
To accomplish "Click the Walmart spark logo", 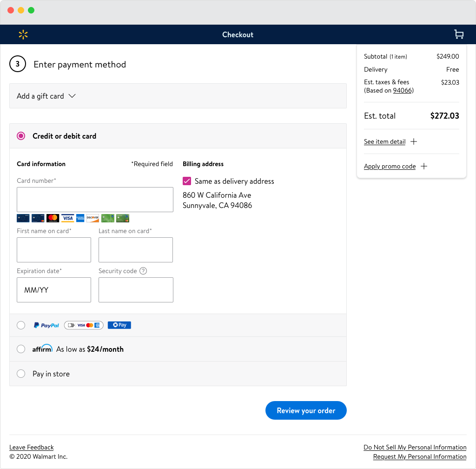I will click(23, 34).
